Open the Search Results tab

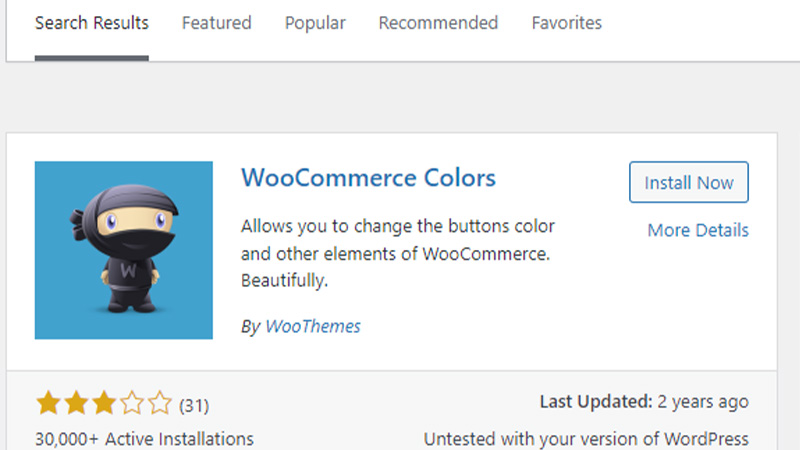tap(92, 23)
